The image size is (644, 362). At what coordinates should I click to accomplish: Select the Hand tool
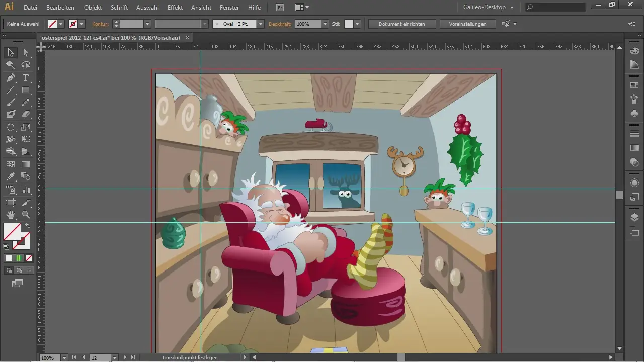pos(11,215)
